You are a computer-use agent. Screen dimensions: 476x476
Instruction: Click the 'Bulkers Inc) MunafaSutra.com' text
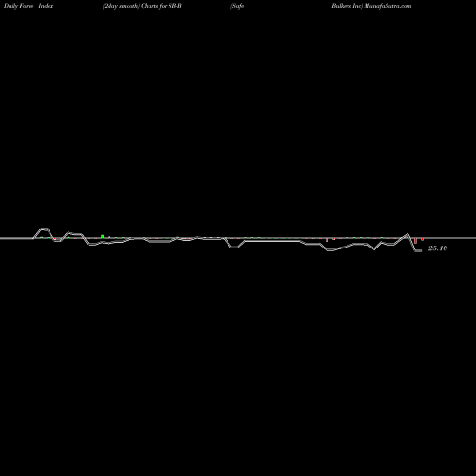371,6
